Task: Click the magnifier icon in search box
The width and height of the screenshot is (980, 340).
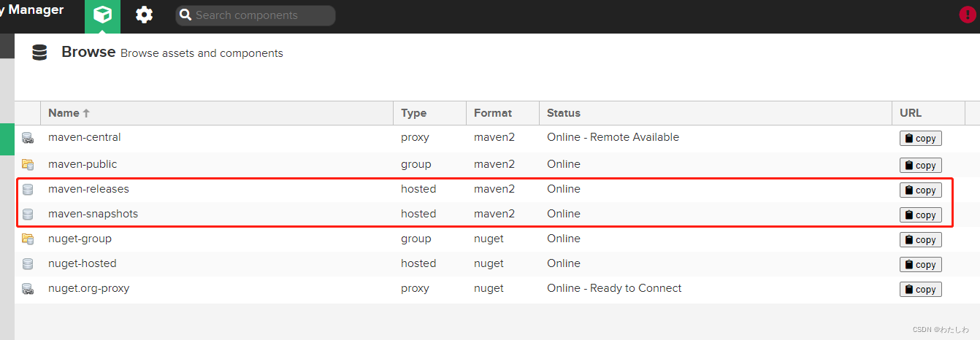Action: pyautogui.click(x=185, y=15)
